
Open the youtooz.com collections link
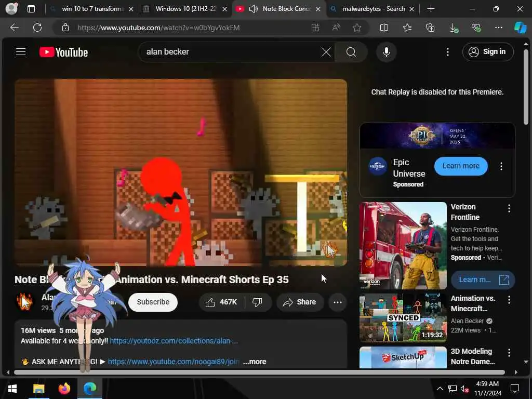[174, 341]
